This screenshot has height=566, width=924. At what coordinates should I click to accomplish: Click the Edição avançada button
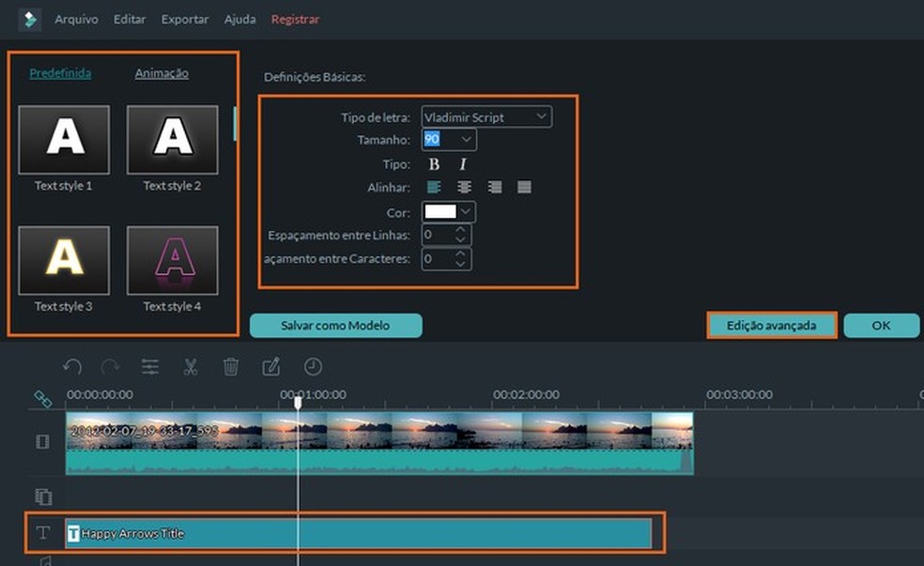coord(771,326)
